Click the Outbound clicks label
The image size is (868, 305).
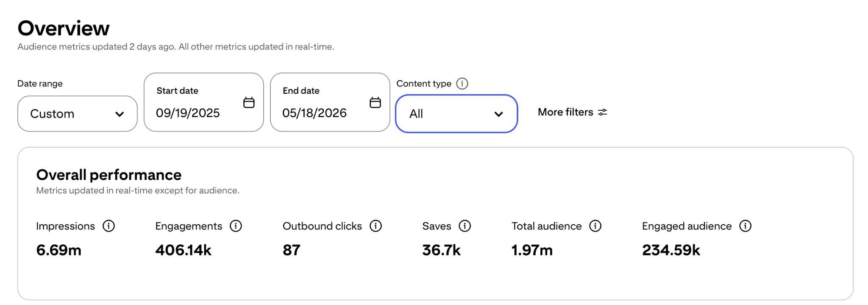322,226
